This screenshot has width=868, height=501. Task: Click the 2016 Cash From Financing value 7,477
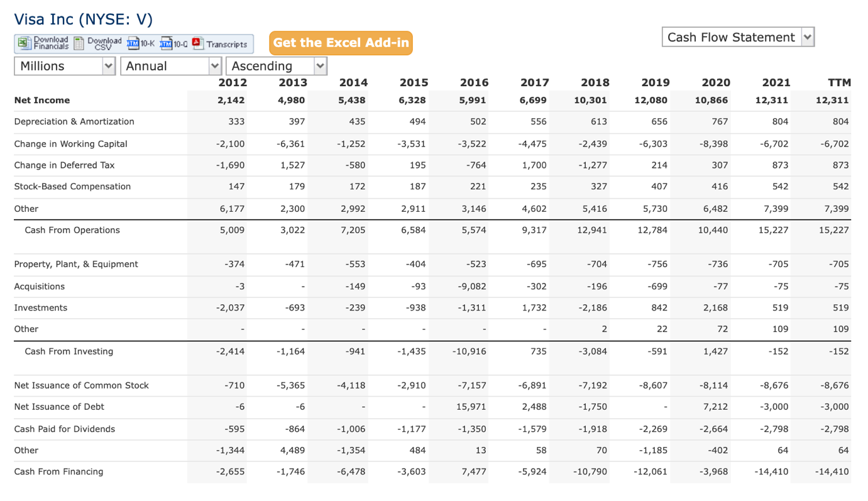tap(474, 471)
